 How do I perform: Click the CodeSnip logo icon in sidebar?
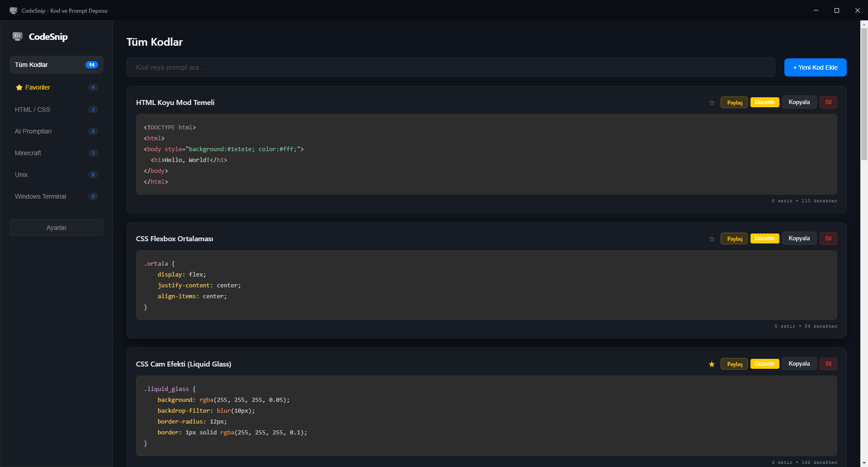18,37
